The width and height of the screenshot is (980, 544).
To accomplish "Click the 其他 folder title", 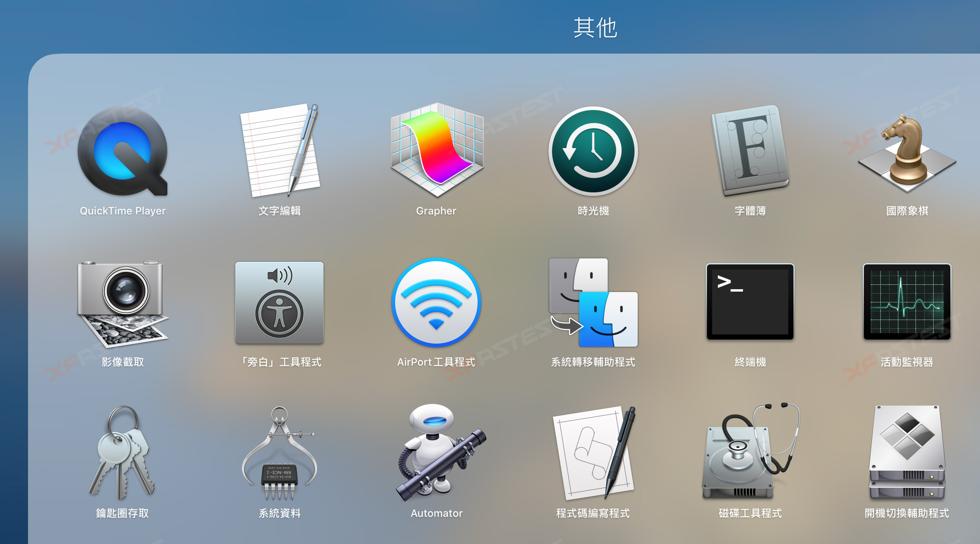I will click(x=595, y=28).
